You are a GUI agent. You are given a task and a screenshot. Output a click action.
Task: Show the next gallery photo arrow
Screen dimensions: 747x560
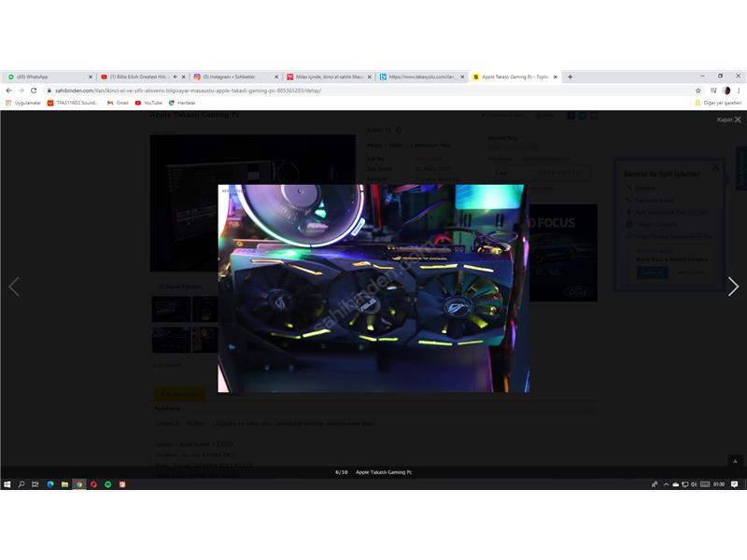point(733,287)
